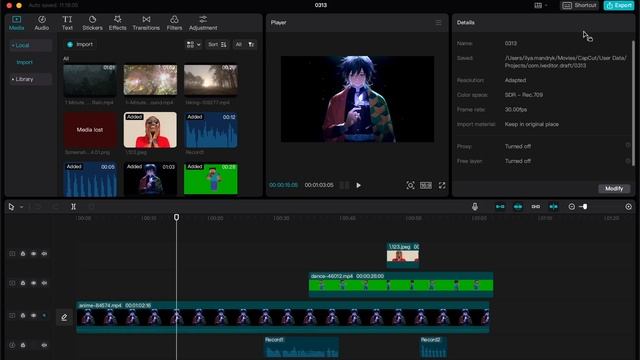640x360 pixels.
Task: Click the timeline playhead marker
Action: click(x=176, y=217)
